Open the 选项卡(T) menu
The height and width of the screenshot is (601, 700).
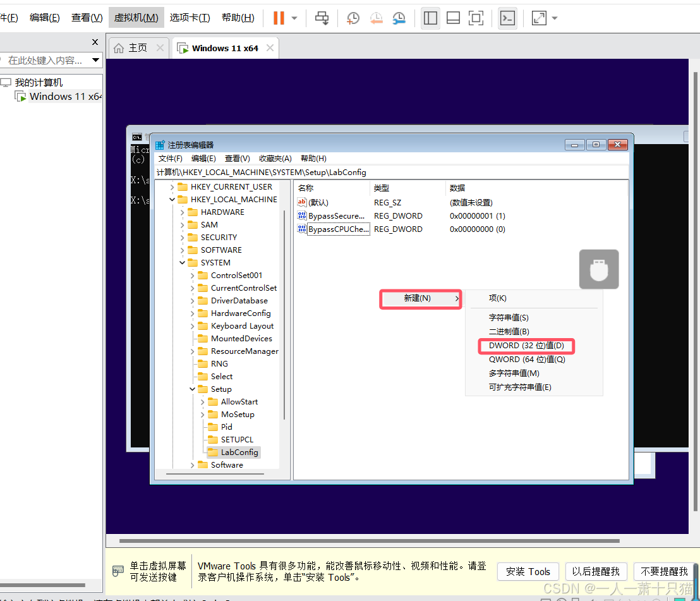point(190,18)
